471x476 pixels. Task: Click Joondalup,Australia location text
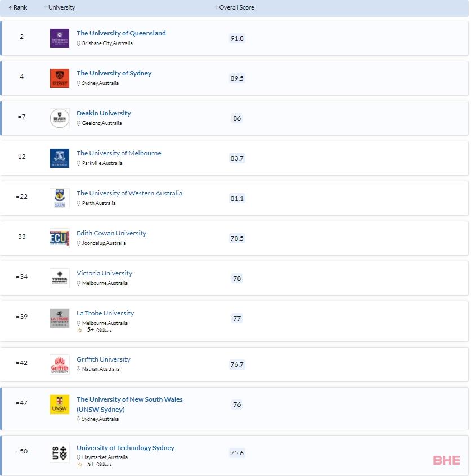click(104, 243)
